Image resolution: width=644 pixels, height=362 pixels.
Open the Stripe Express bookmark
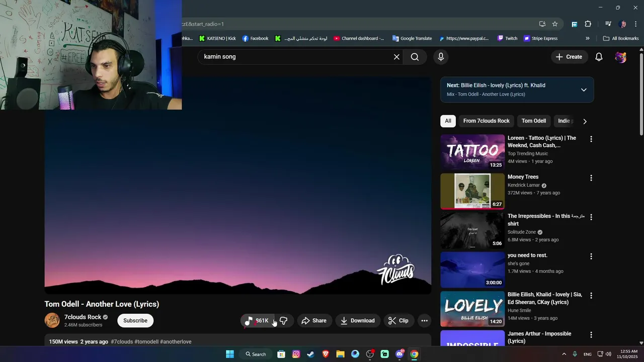click(540, 38)
